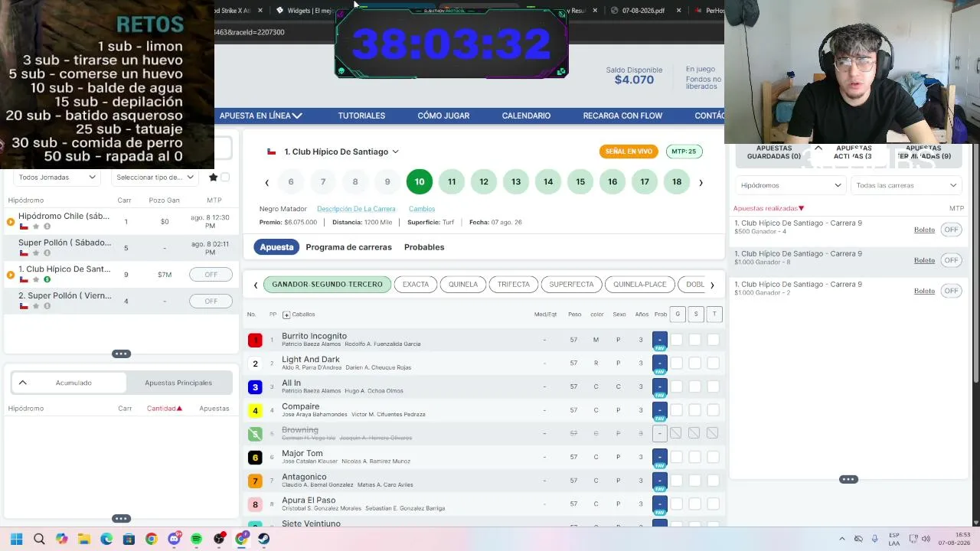Tick the favorites-only checkbox next to the star
The width and height of the screenshot is (980, 551).
(x=225, y=178)
